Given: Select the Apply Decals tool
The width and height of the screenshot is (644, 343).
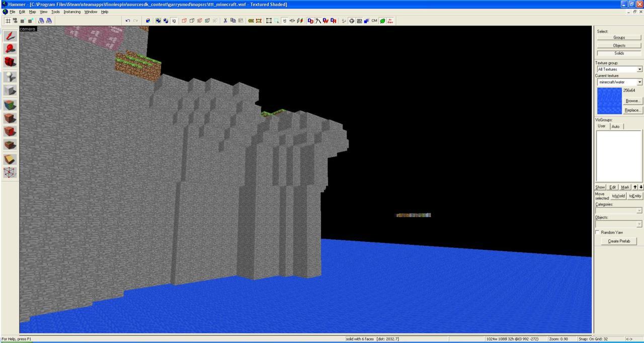Looking at the screenshot, I should pos(10,131).
